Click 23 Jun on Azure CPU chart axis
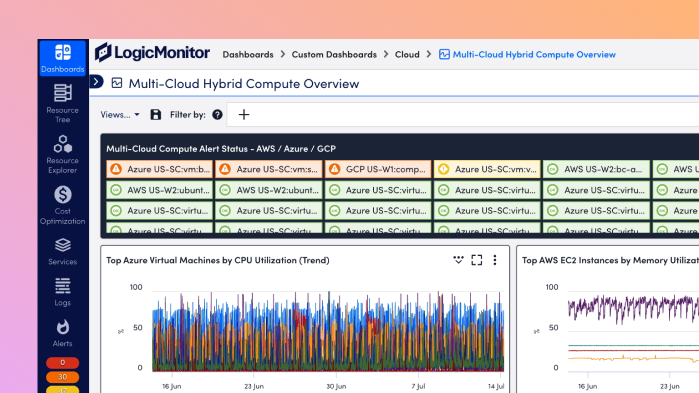Viewport: 699px width, 393px height. (x=254, y=386)
